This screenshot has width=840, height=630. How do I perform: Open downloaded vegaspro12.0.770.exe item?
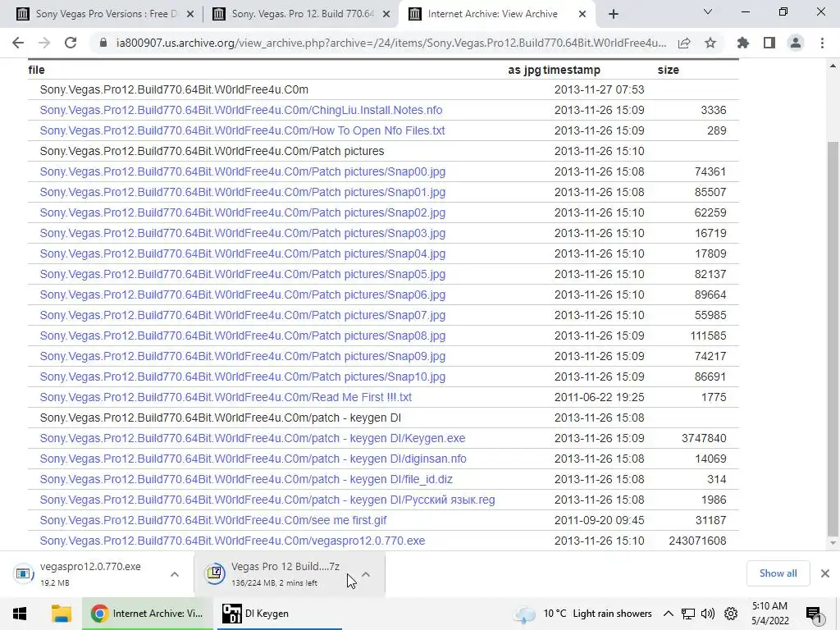click(x=90, y=573)
